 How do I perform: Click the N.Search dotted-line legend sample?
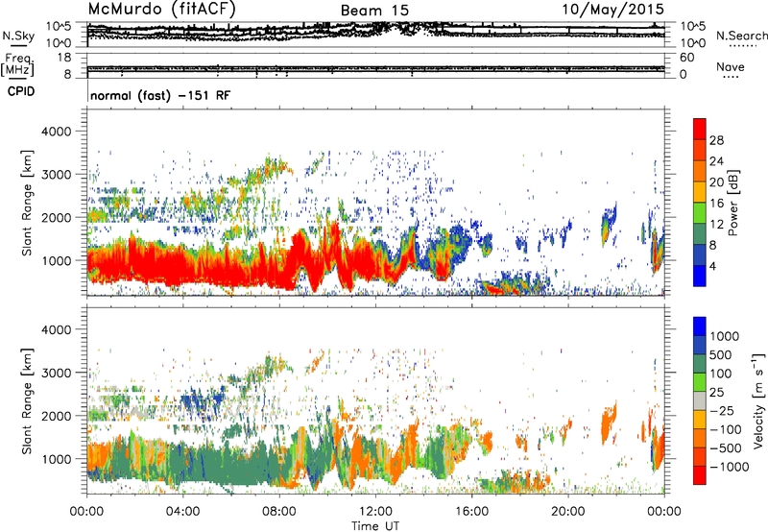tap(743, 46)
